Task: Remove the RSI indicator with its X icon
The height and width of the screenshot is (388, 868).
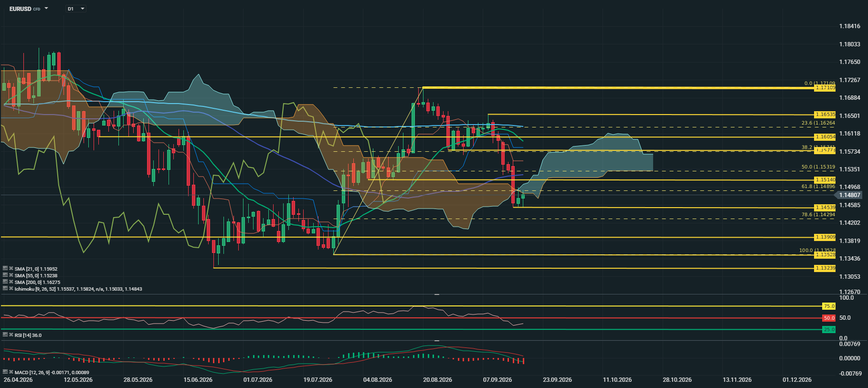Action: [11, 335]
